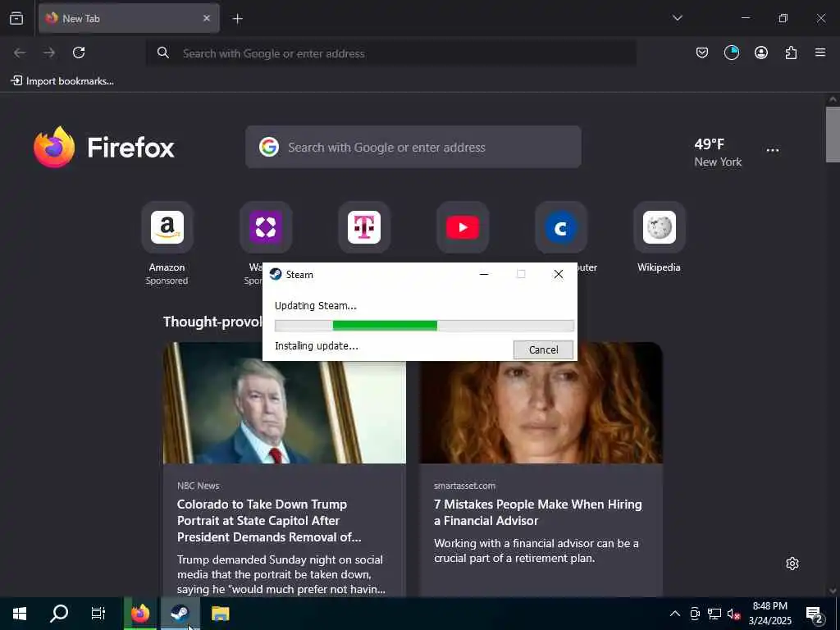Open the Pocket save icon

pyautogui.click(x=702, y=52)
